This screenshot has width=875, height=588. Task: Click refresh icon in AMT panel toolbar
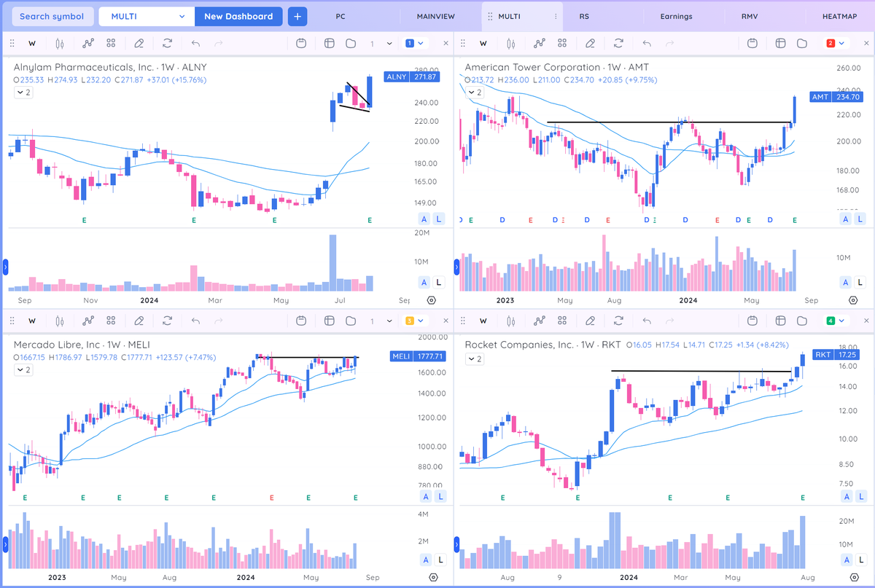(619, 44)
